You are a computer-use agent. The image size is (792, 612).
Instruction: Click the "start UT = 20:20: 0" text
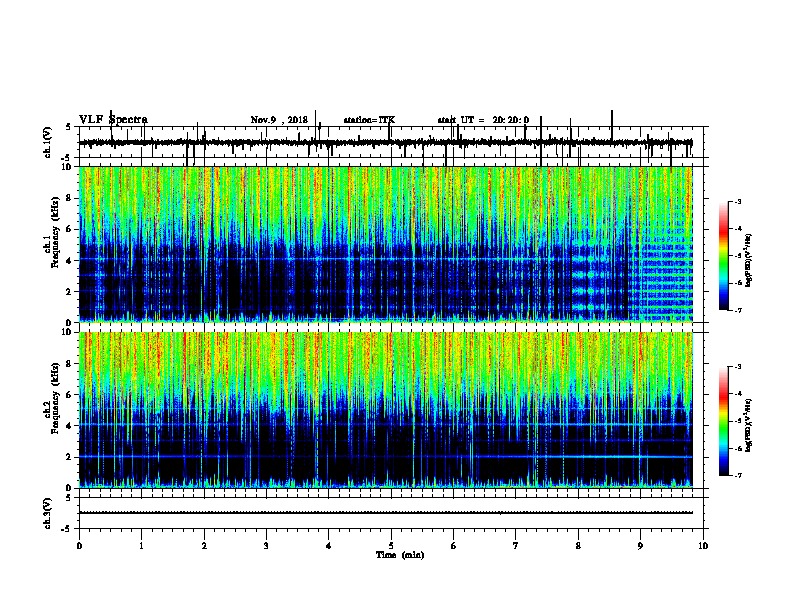483,120
